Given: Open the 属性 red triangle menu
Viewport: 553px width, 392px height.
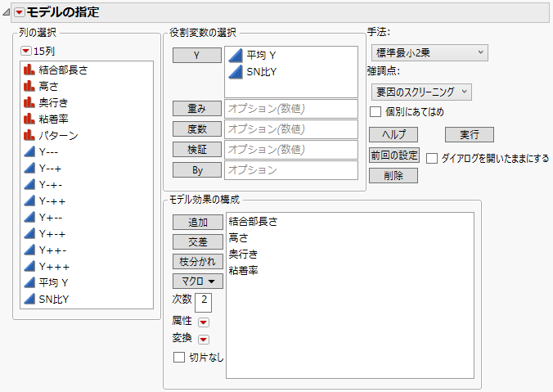Looking at the screenshot, I should pos(204,322).
